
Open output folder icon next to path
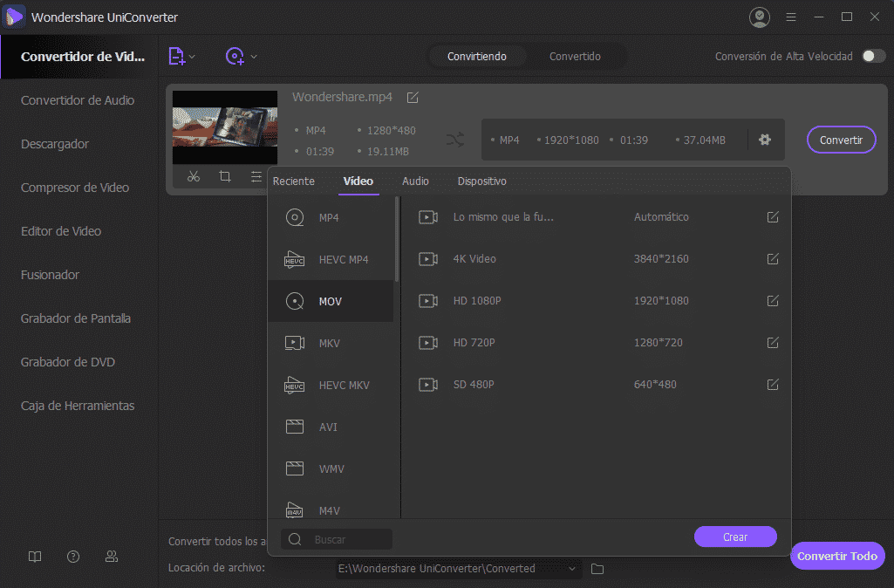point(597,569)
